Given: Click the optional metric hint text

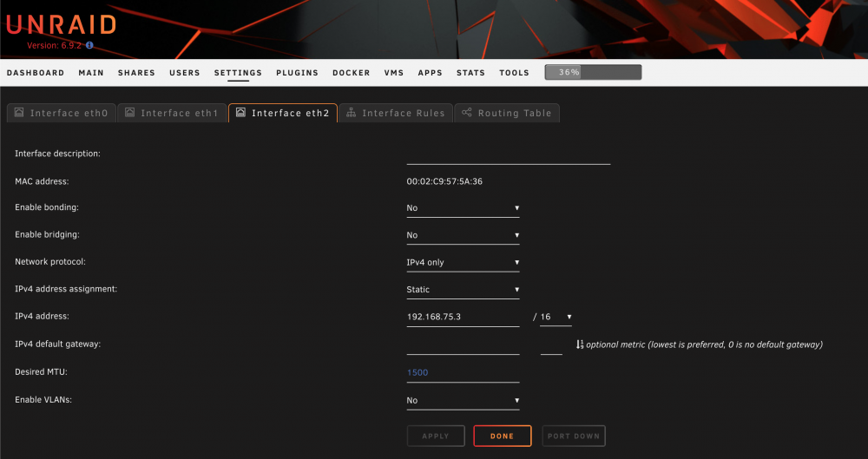Looking at the screenshot, I should point(704,344).
